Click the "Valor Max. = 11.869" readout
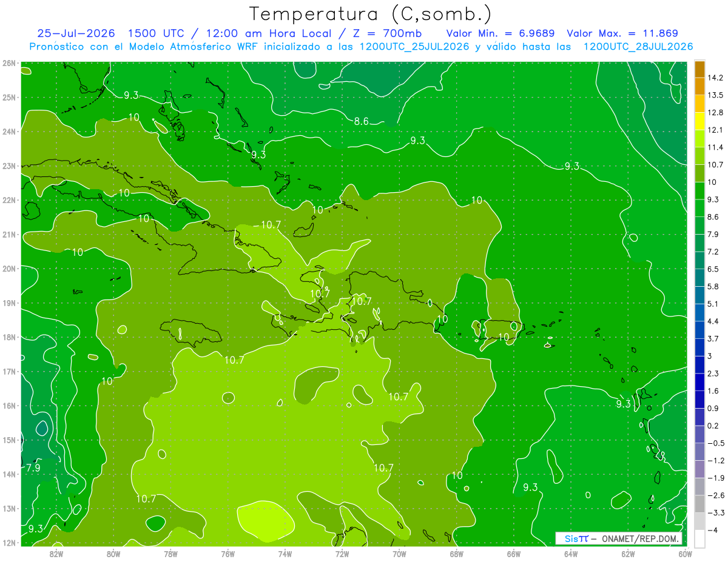 (622, 33)
